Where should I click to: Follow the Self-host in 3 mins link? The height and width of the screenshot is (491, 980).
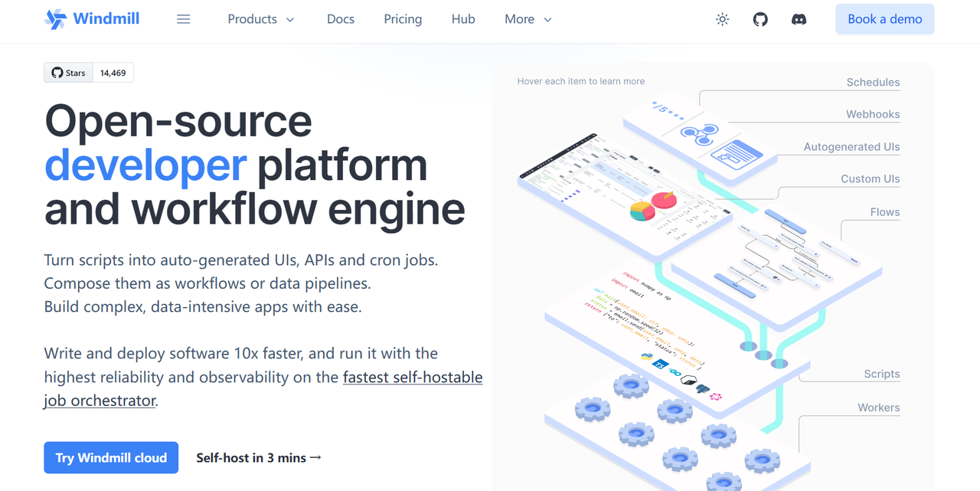259,457
